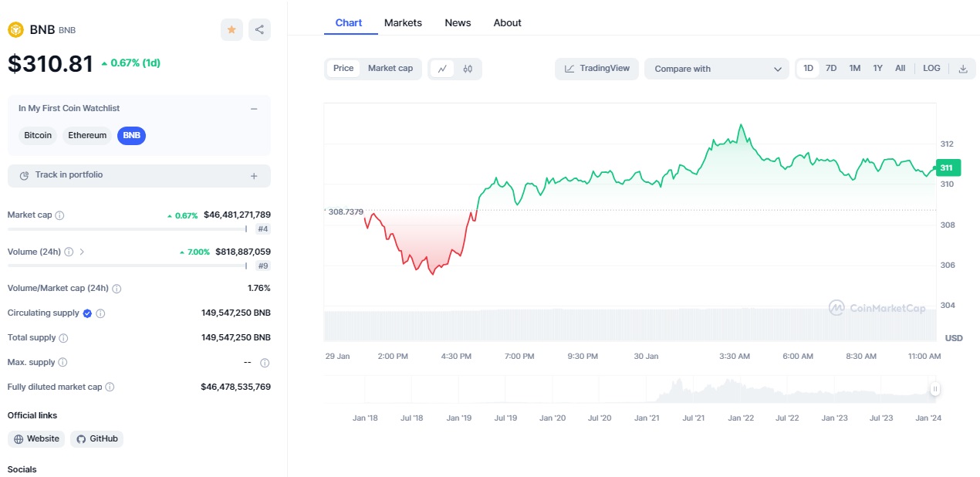Switch to the Markets tab
Image resolution: width=980 pixels, height=477 pixels.
click(403, 23)
